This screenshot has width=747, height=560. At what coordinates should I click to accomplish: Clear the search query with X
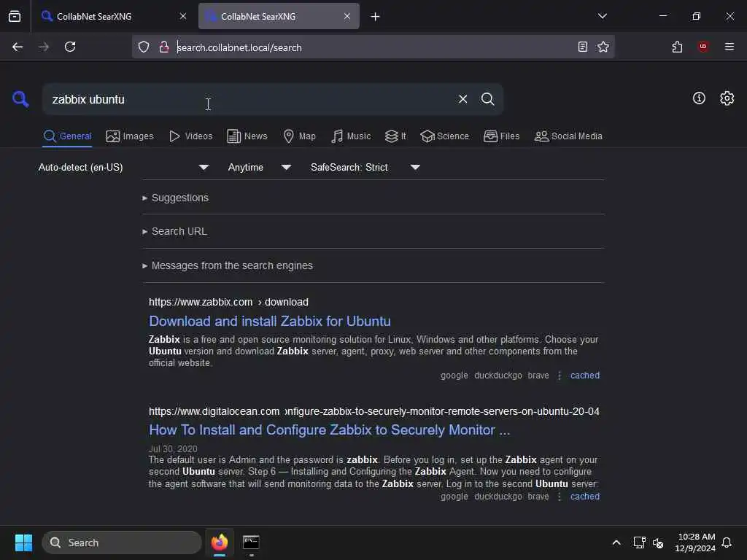click(x=462, y=99)
